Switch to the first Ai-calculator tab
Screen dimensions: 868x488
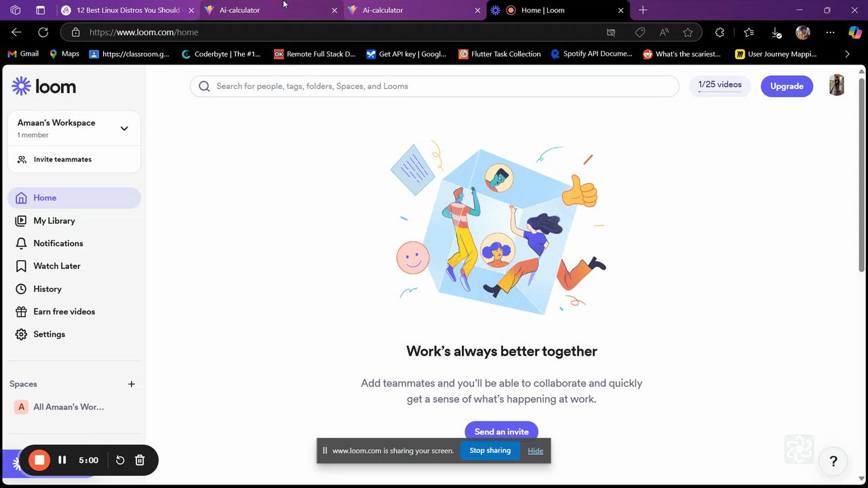click(271, 10)
